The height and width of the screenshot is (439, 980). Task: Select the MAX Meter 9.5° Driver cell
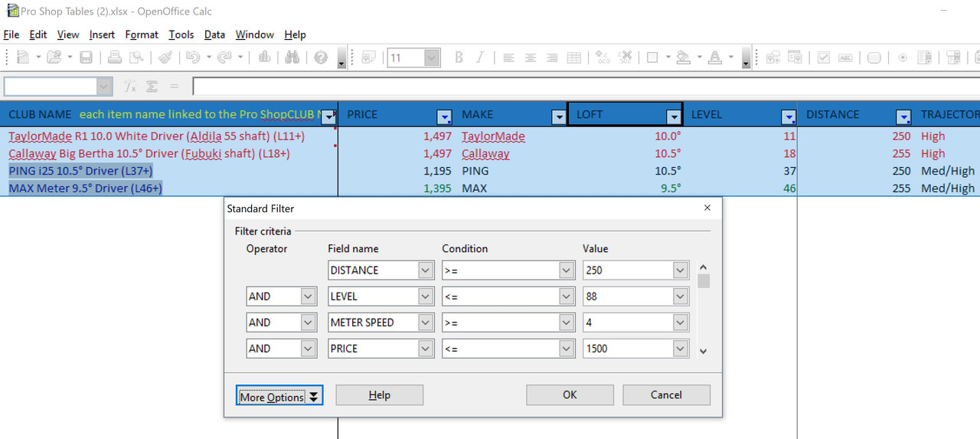(168, 188)
